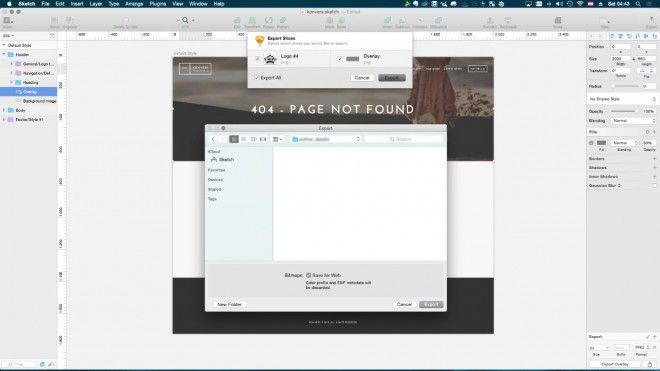Go back in the Export file browser

tap(213, 139)
